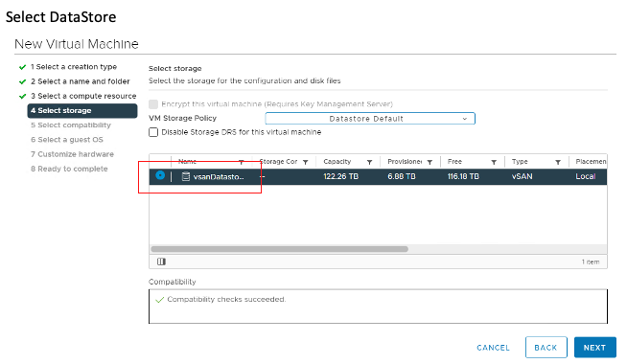Go to step 6 Select a guest OS

[67, 140]
